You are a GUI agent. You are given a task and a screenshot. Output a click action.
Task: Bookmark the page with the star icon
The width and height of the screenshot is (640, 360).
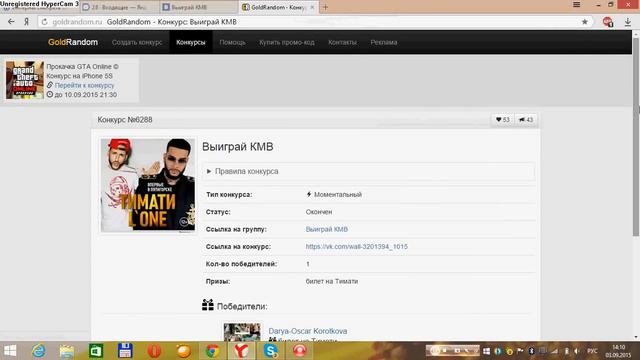tap(584, 22)
